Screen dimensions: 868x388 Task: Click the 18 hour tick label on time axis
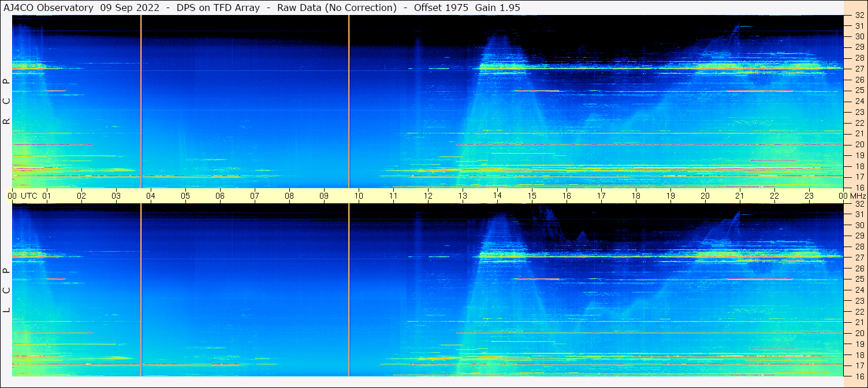[636, 196]
